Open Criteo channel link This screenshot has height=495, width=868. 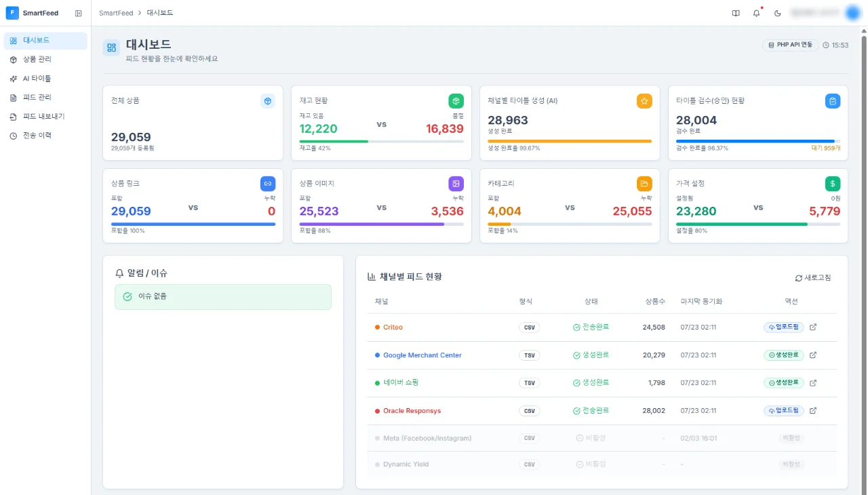click(x=393, y=328)
